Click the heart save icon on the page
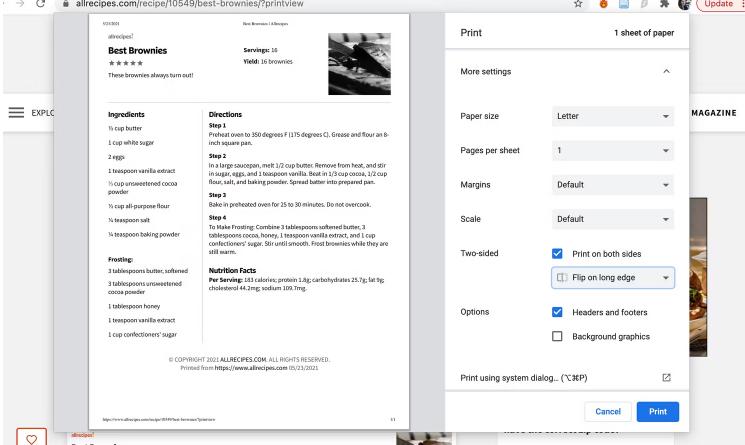 [31, 439]
